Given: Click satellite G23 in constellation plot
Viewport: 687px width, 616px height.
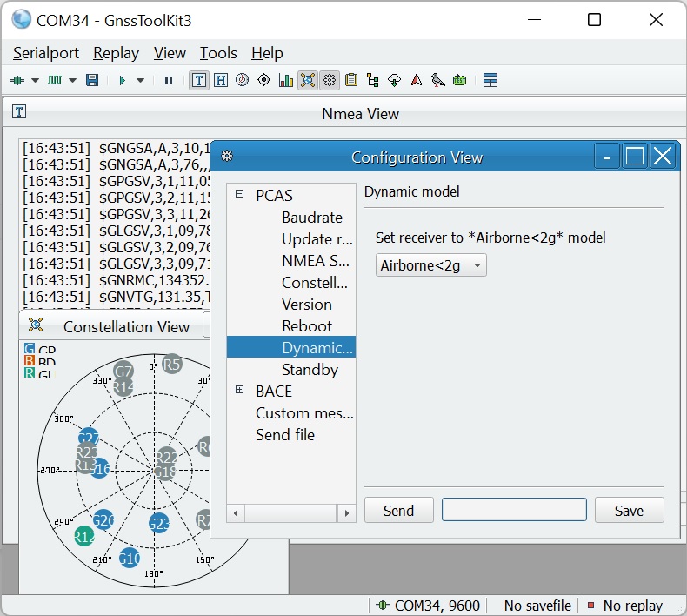Looking at the screenshot, I should click(158, 523).
